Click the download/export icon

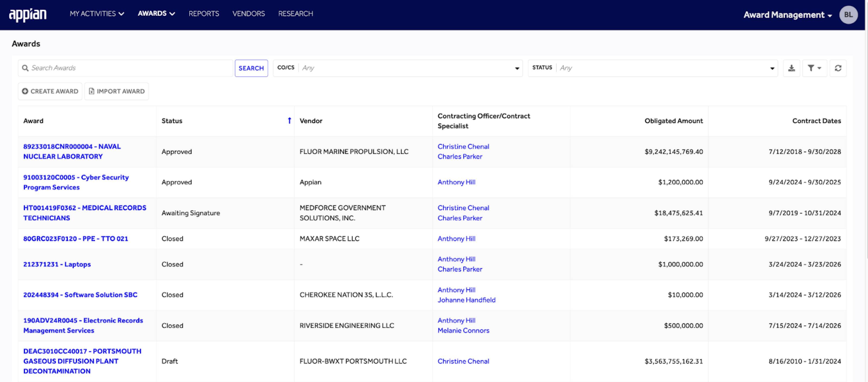pos(792,67)
